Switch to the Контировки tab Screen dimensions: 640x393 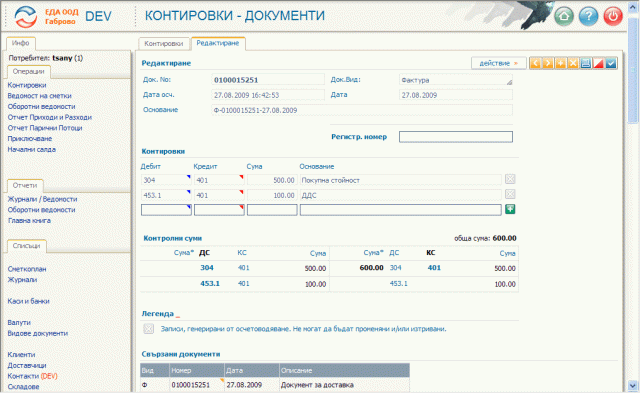pos(164,44)
